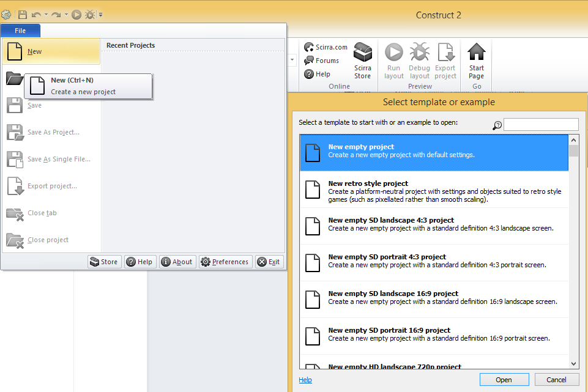Viewport: 588px width, 392px height.
Task: Select New empty SD portrait 16:9 project
Action: [x=434, y=336]
